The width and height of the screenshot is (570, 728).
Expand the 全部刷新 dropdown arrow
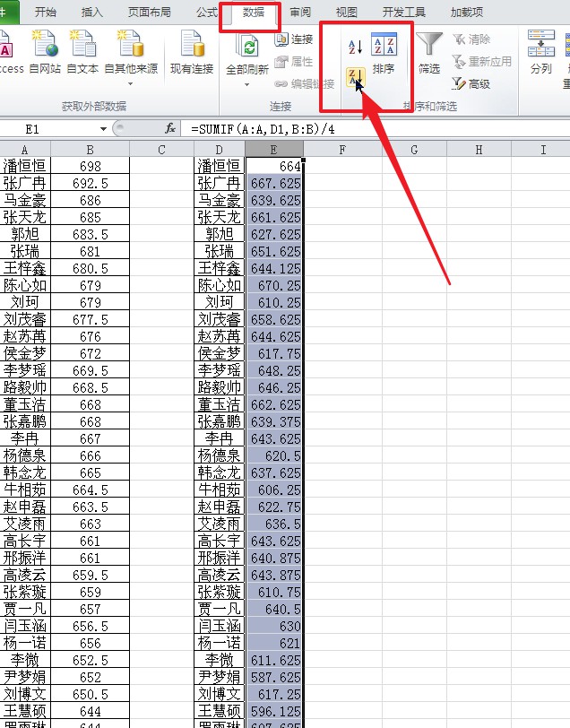(247, 84)
